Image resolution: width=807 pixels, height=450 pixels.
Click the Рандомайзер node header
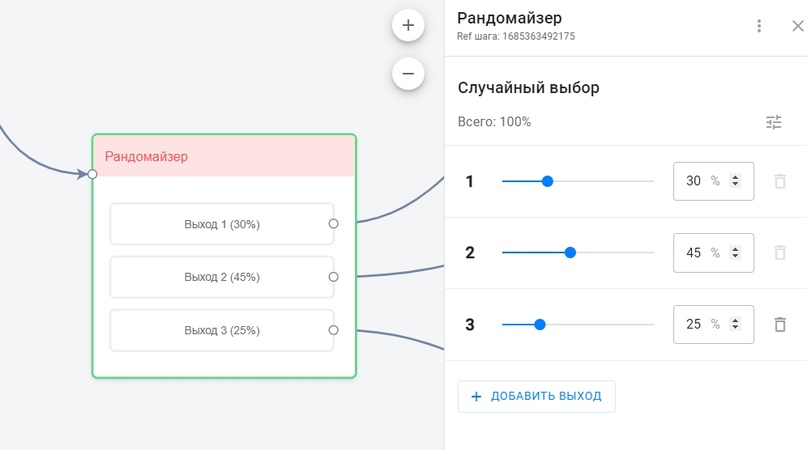coord(224,156)
